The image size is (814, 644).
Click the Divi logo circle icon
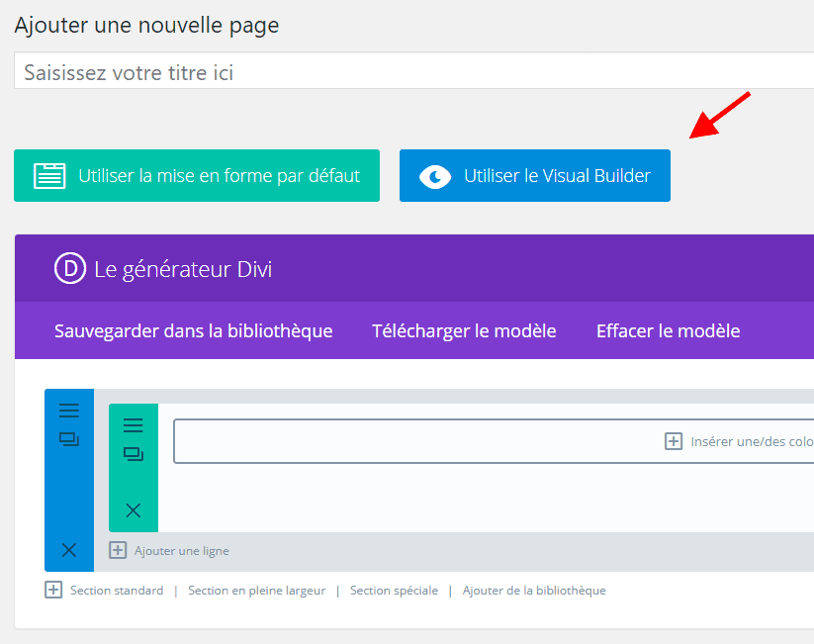(70, 268)
